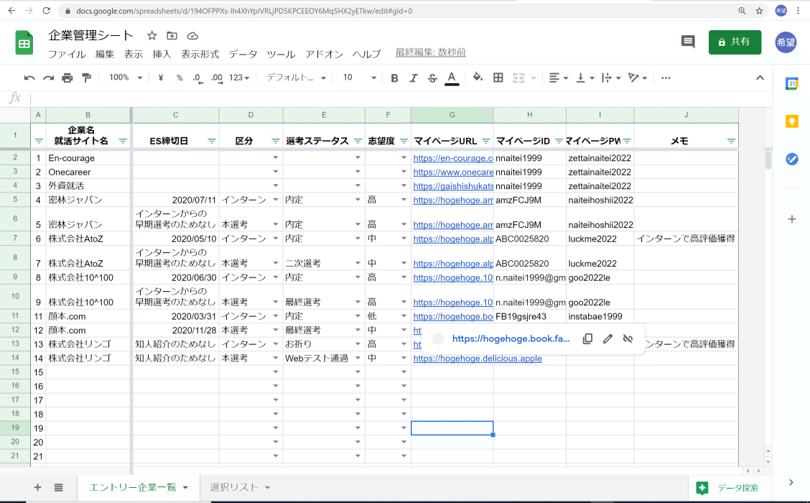Remove link icon in URL popup
This screenshot has height=503, width=810.
[628, 339]
